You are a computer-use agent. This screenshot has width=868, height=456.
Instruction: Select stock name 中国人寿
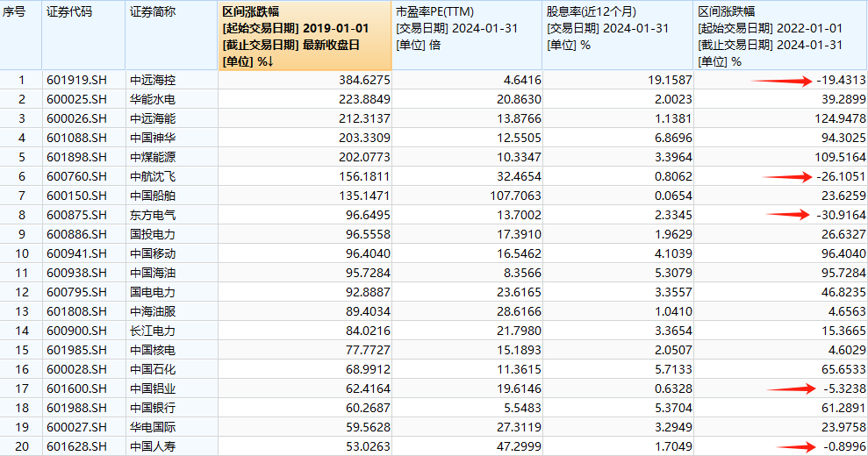[x=153, y=446]
